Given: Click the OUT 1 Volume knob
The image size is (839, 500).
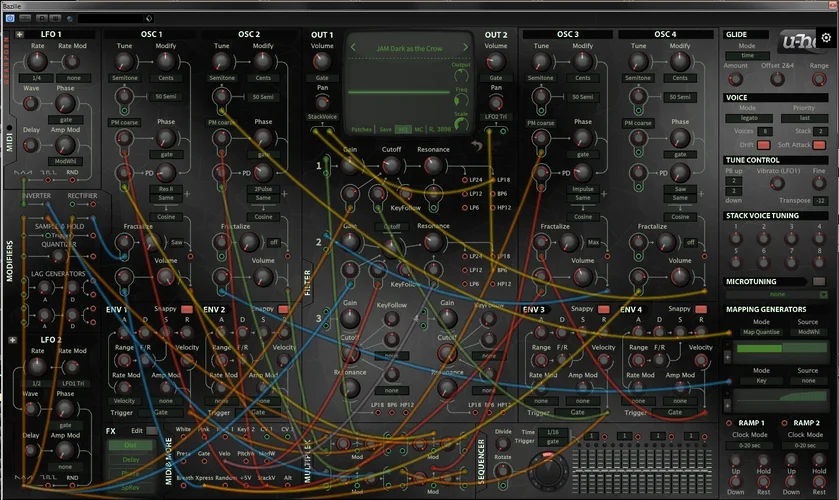Looking at the screenshot, I should tap(322, 62).
